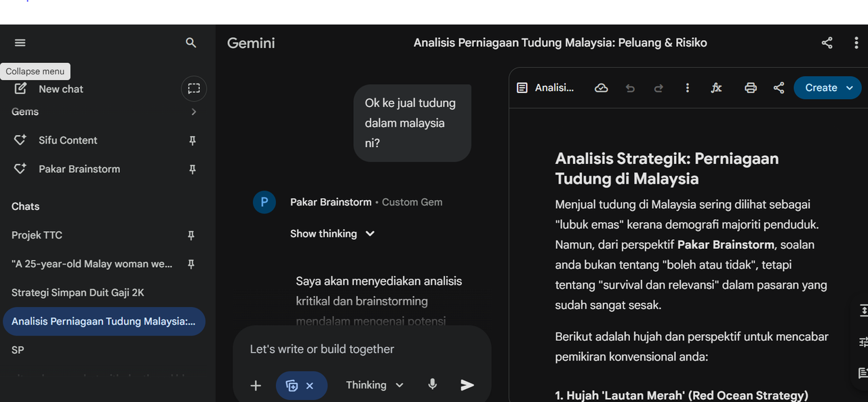Viewport: 868px width, 402px height.
Task: Unpin Pakar Brainstorm gem in sidebar
Action: point(193,169)
